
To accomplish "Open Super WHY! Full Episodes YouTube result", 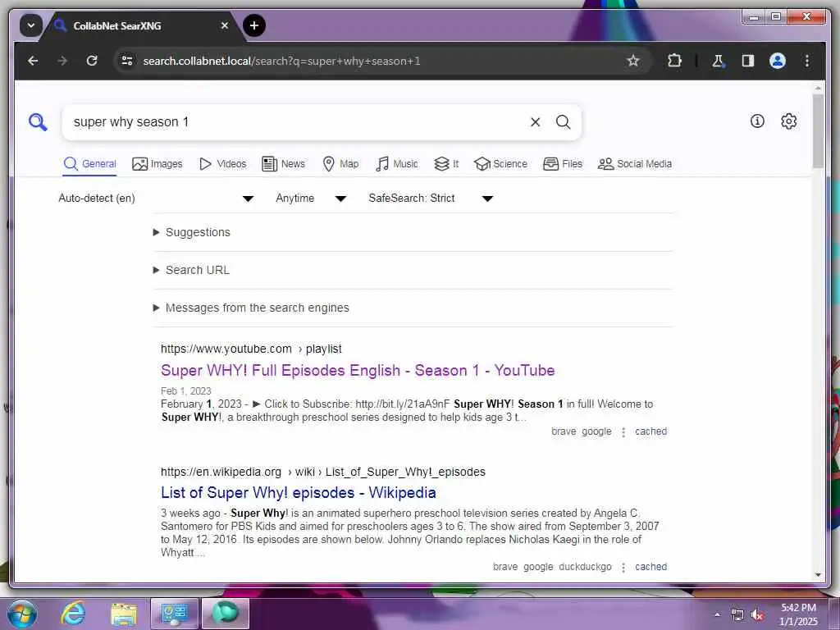I will [358, 371].
